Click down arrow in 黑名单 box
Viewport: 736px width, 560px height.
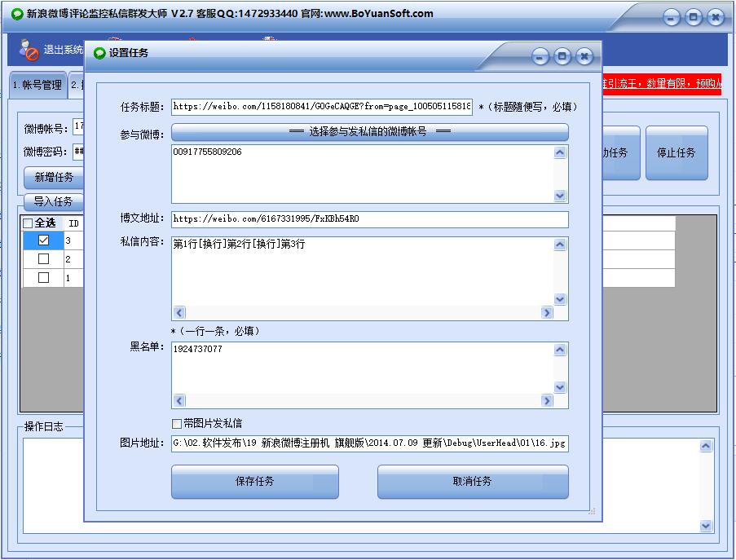click(x=560, y=387)
